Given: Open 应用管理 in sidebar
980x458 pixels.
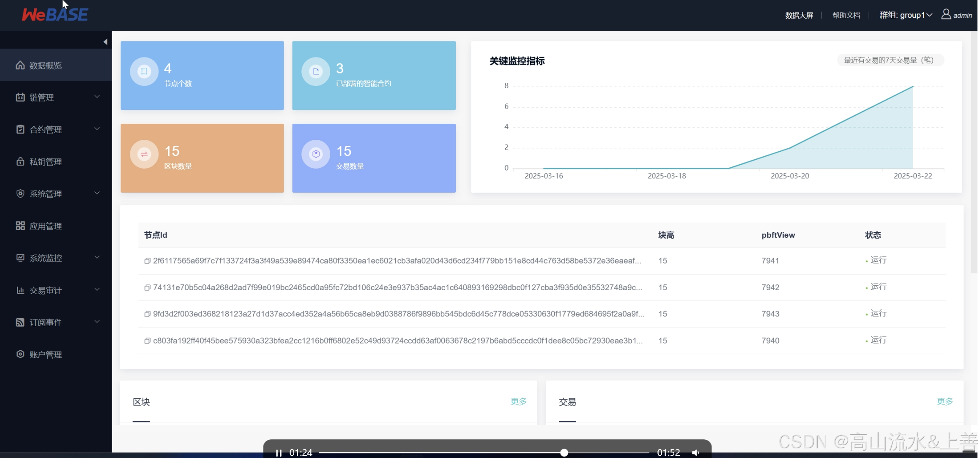Looking at the screenshot, I should coord(46,226).
